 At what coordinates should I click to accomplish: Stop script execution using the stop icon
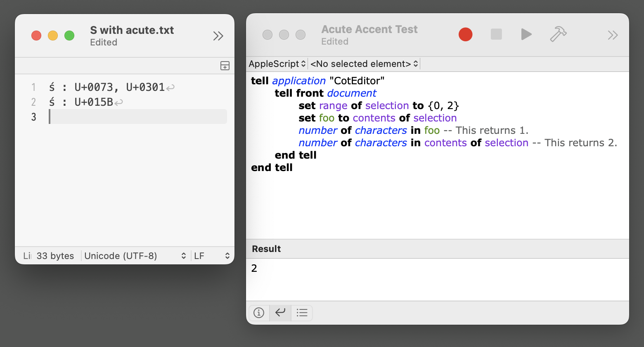click(496, 35)
